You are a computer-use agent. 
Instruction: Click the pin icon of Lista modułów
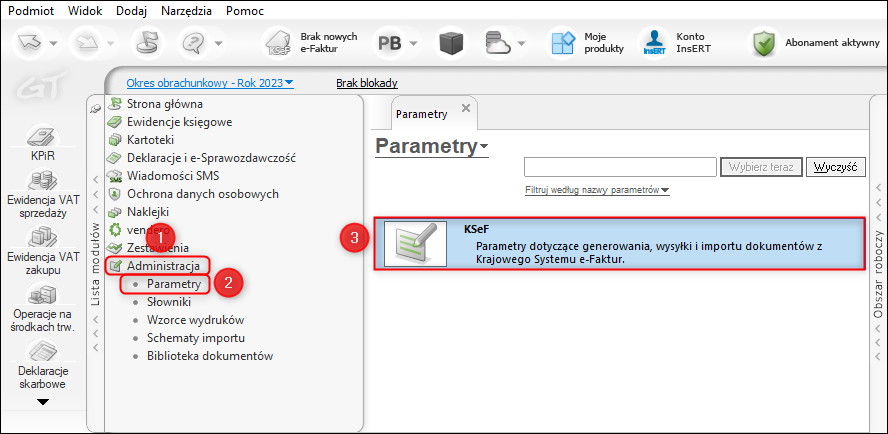[x=95, y=109]
